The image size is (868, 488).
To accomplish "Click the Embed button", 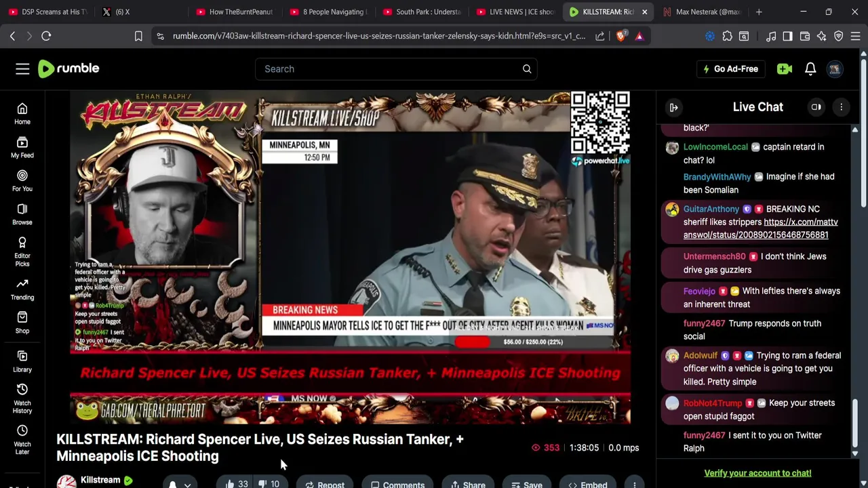I will point(588,484).
